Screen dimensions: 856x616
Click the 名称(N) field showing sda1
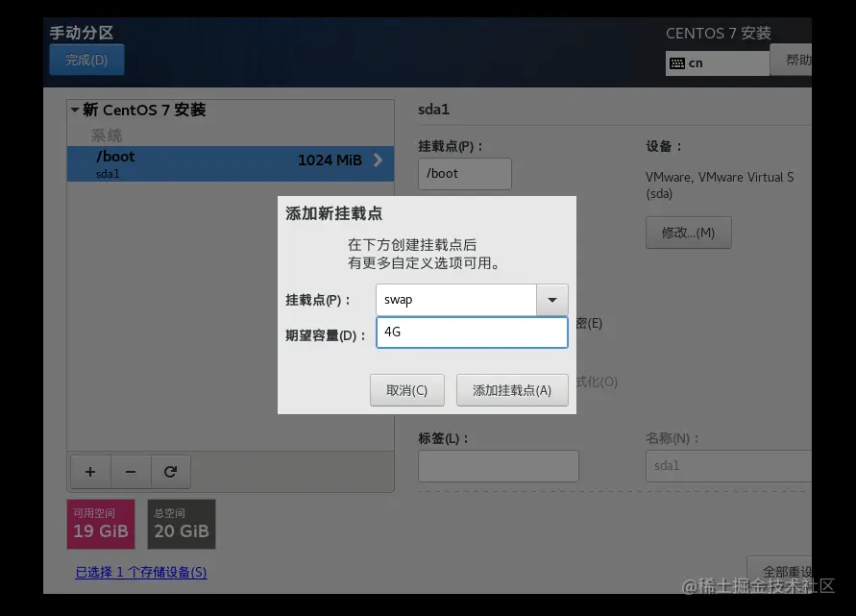pos(729,466)
